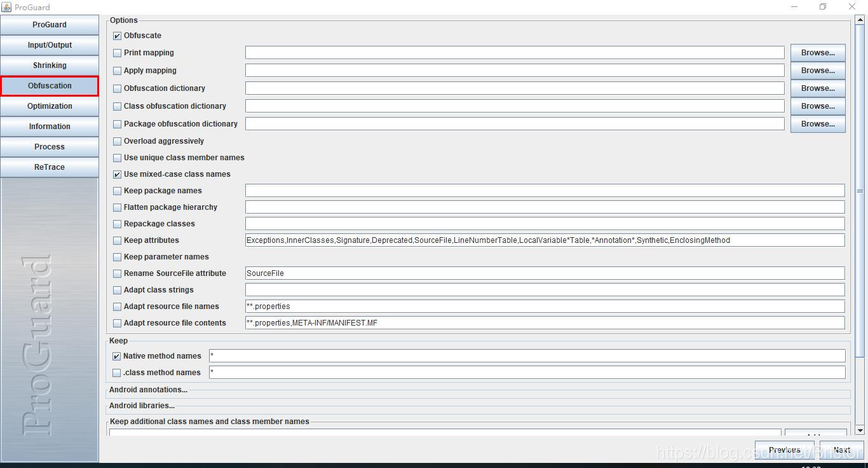Click the Keep attributes text field
868x468 pixels.
[x=545, y=240]
